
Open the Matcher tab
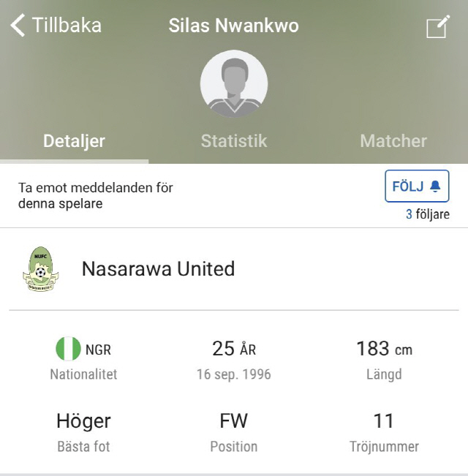393,141
